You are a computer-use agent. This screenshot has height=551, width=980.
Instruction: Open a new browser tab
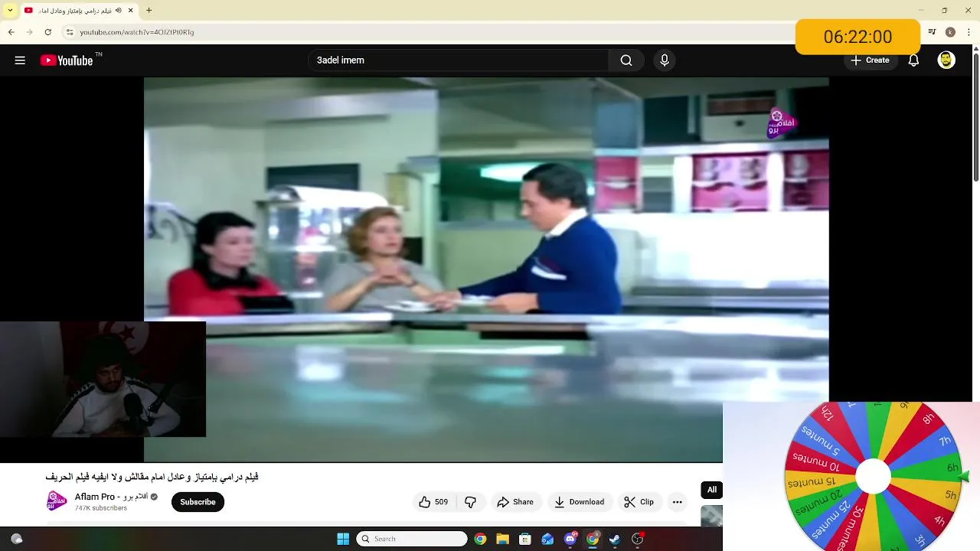click(149, 11)
